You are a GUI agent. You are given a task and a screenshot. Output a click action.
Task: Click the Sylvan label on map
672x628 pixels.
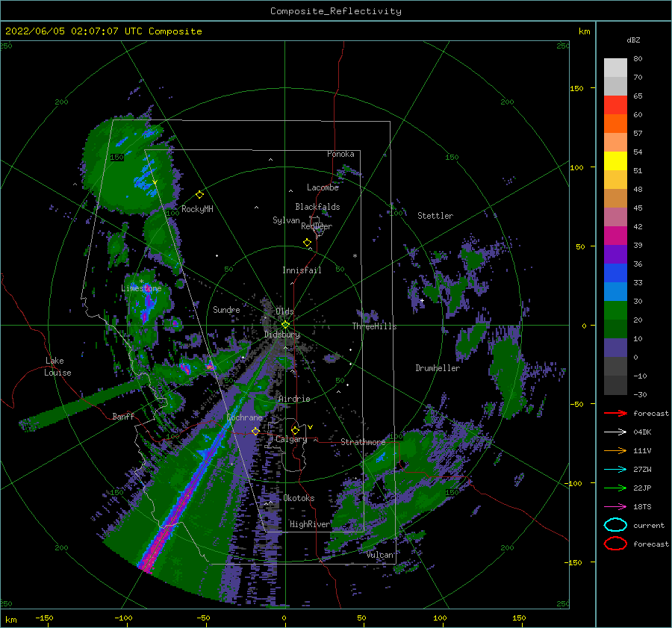(286, 220)
